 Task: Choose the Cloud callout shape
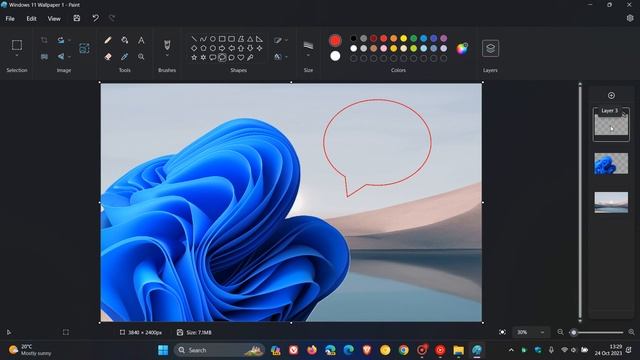point(231,58)
